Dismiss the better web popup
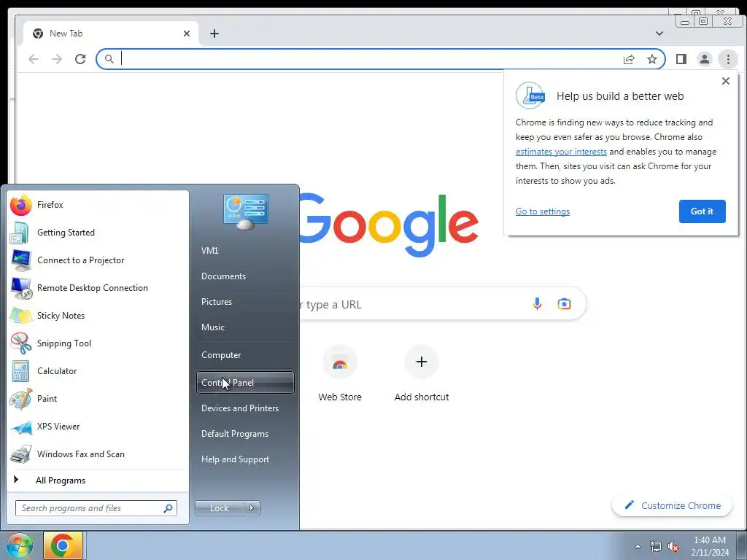Screen dimensions: 747x560 726,81
